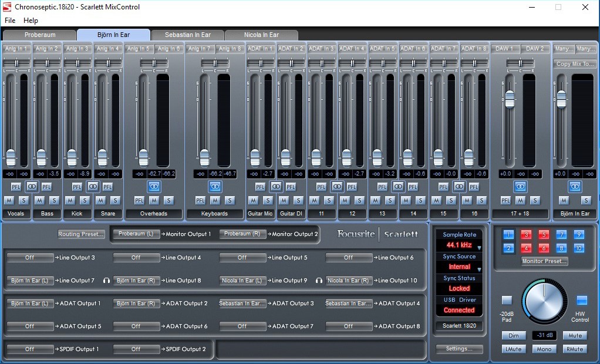Unlink the Keyboards stereo channel
600x364 pixels.
coord(215,186)
